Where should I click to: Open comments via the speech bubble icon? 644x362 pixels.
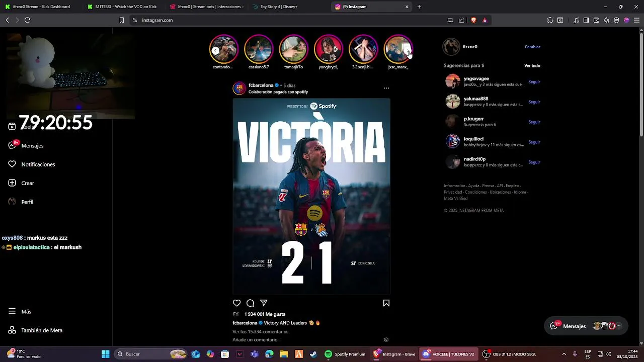pyautogui.click(x=250, y=303)
